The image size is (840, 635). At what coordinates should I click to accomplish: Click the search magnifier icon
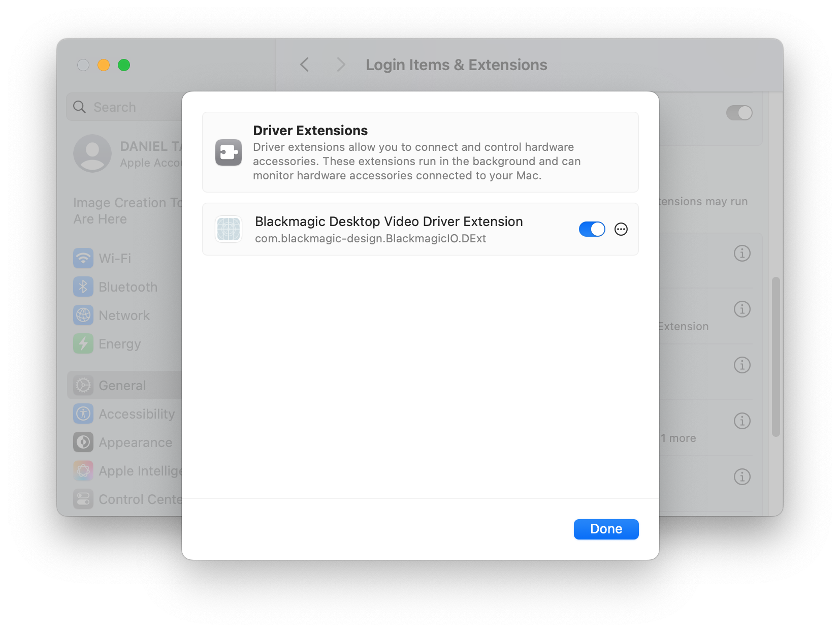click(79, 107)
